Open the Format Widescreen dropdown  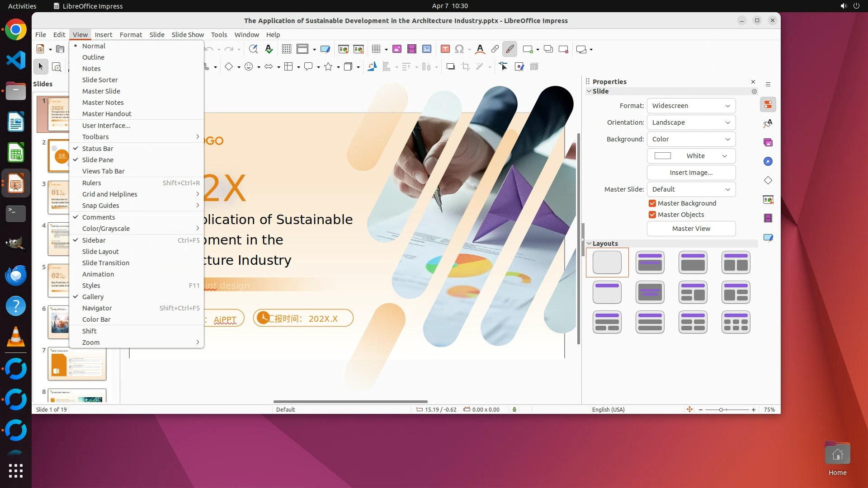[x=691, y=106]
